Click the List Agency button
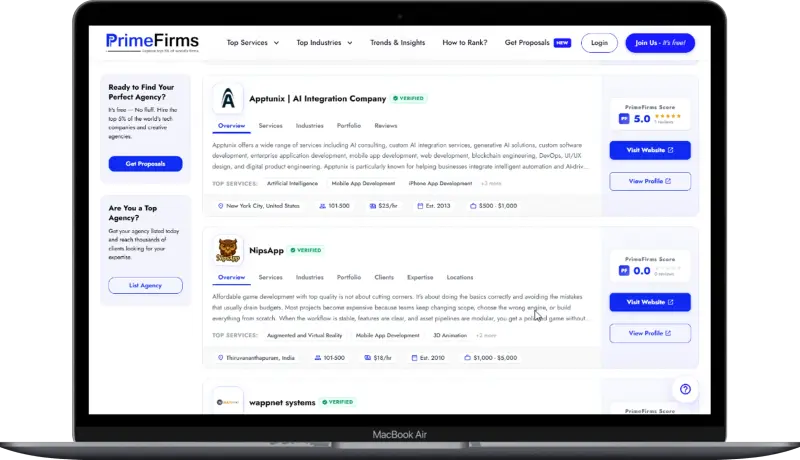This screenshot has height=460, width=800. click(x=145, y=286)
